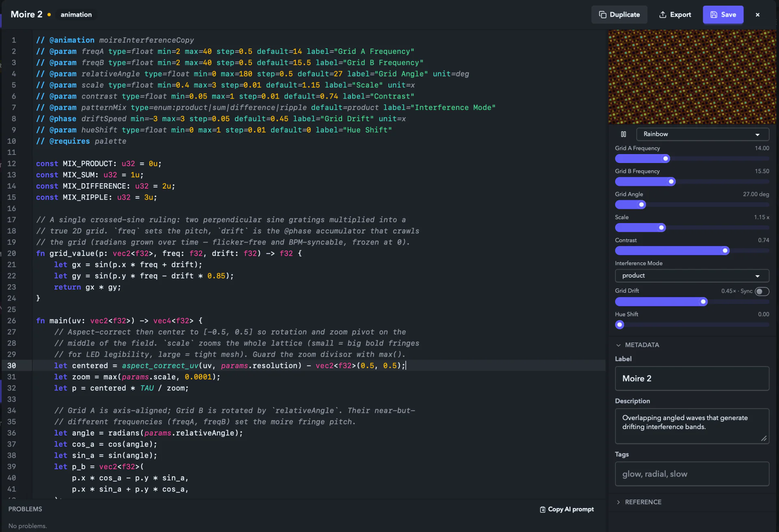This screenshot has width=779, height=532.
Task: Adjust the Contrast slider
Action: [x=692, y=251]
